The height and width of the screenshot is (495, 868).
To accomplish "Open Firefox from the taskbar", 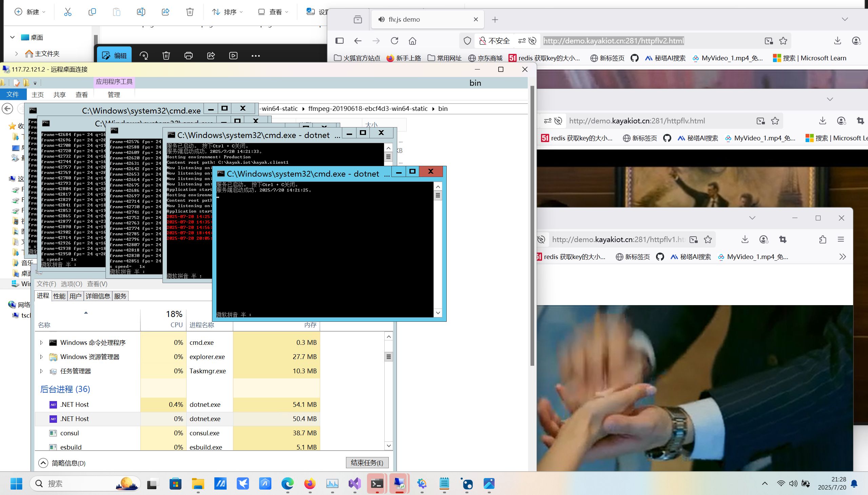I will pos(309,483).
